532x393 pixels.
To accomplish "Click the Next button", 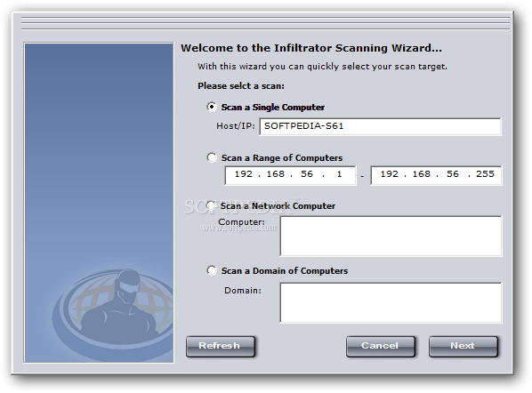I will pyautogui.click(x=463, y=346).
